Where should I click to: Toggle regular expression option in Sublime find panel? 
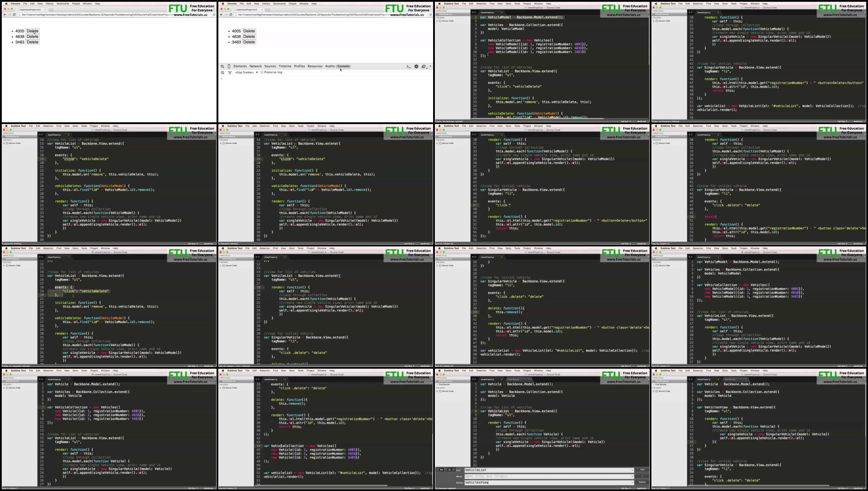[x=438, y=470]
